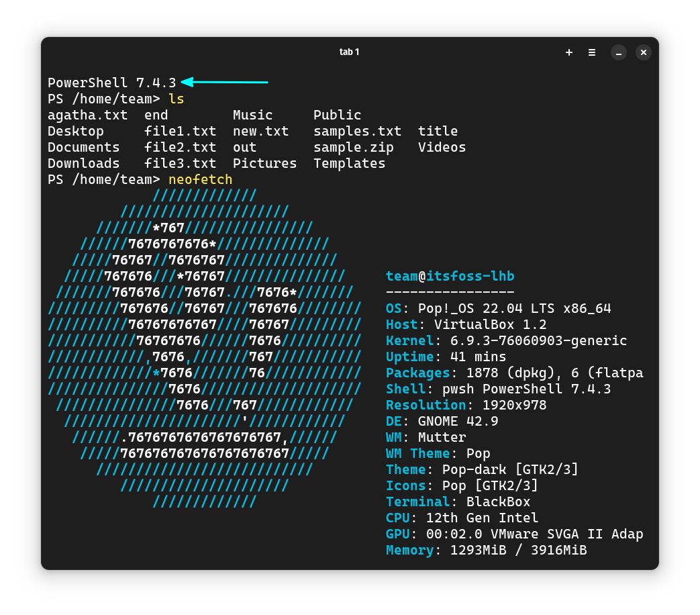Screen dimensions: 700x615
Task: Click the Shell value "pwsh PowerShell 7.4.3"
Action: click(526, 389)
